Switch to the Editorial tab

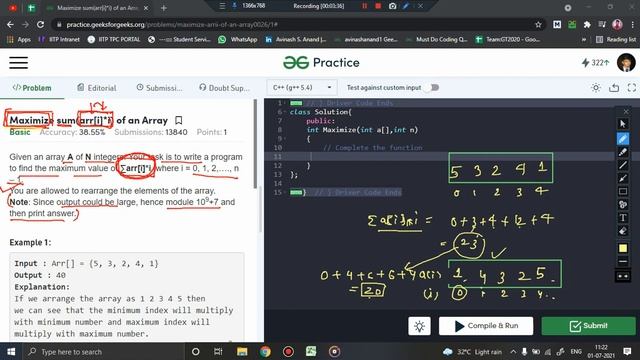click(x=97, y=88)
